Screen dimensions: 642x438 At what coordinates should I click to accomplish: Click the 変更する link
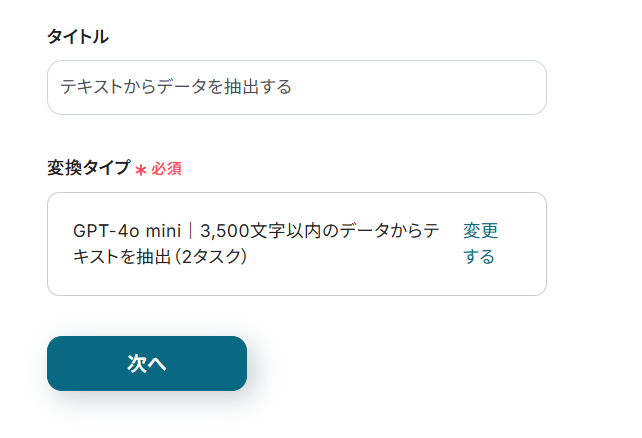click(x=480, y=243)
